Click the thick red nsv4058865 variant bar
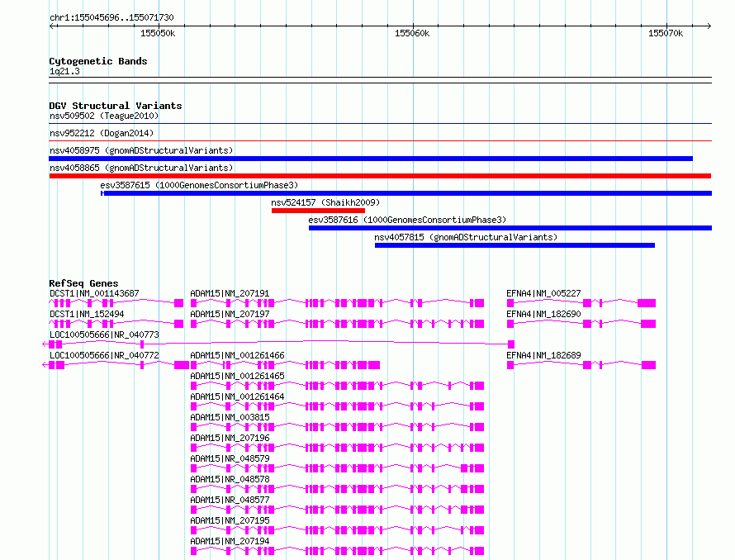This screenshot has height=560, width=735. pos(380,176)
